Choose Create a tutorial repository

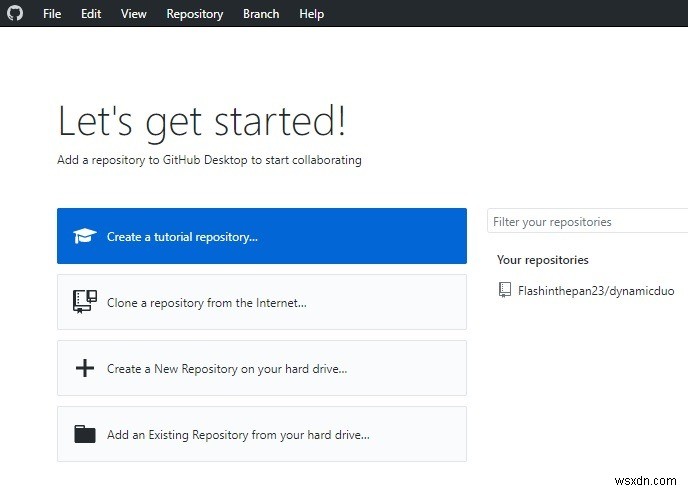point(262,236)
